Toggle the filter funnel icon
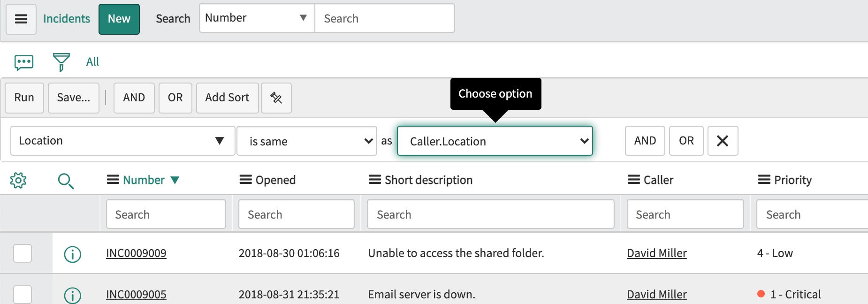The width and height of the screenshot is (868, 304). [x=61, y=62]
